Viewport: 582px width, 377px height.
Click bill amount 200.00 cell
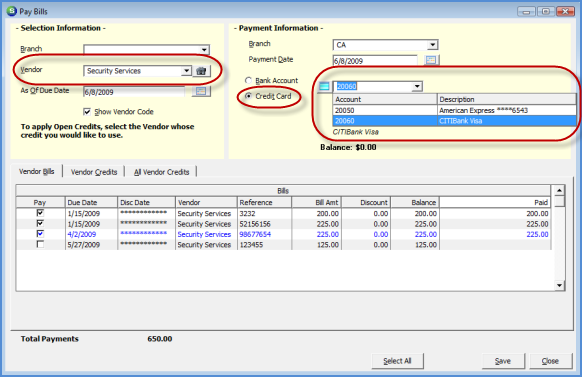tap(317, 213)
